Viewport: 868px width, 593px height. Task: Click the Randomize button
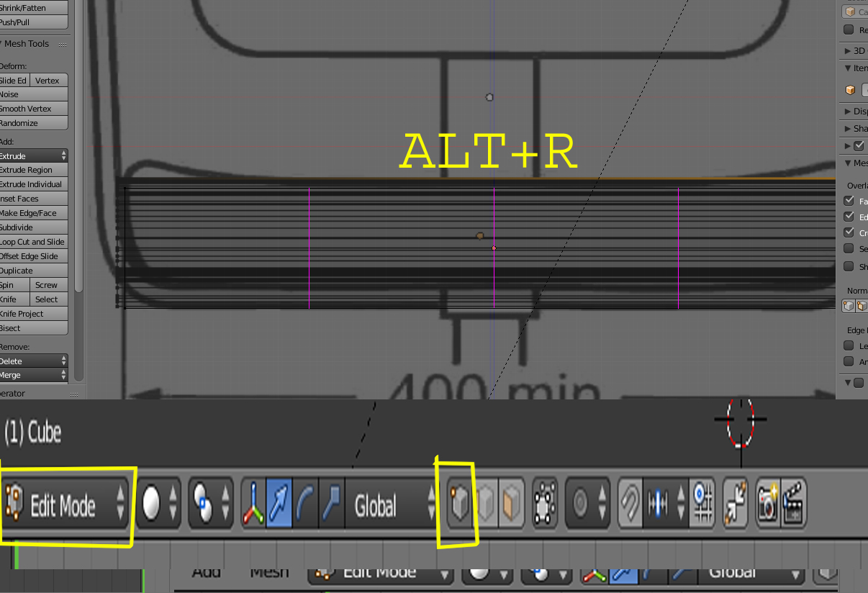(34, 123)
